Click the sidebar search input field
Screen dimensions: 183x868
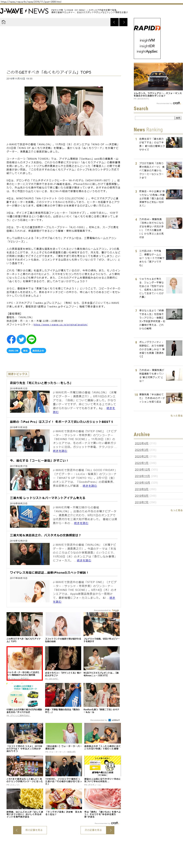(154, 118)
